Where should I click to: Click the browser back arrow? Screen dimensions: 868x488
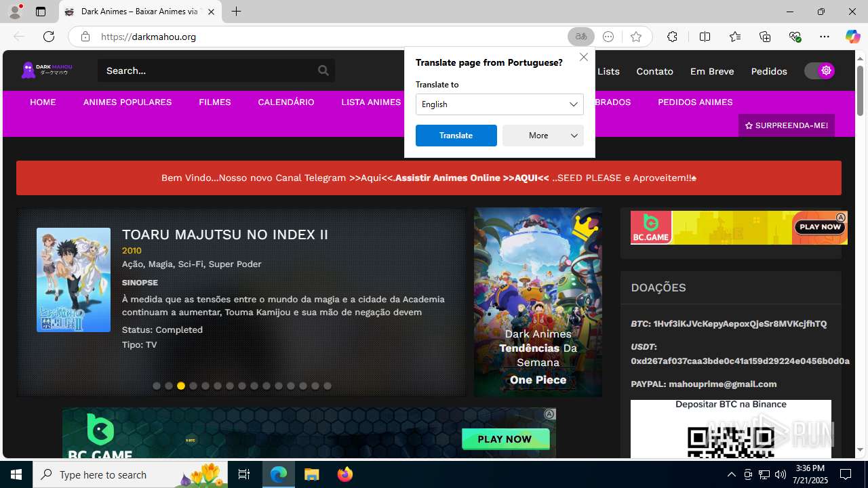(18, 37)
